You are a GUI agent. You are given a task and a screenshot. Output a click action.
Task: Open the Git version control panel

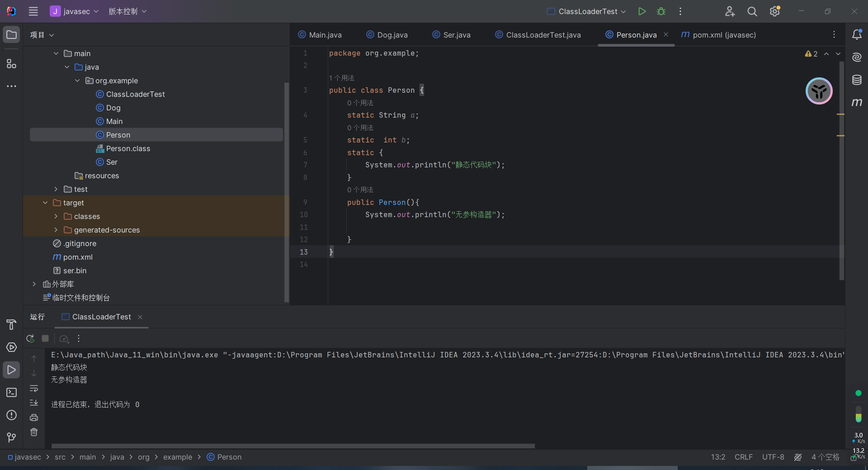(x=11, y=437)
